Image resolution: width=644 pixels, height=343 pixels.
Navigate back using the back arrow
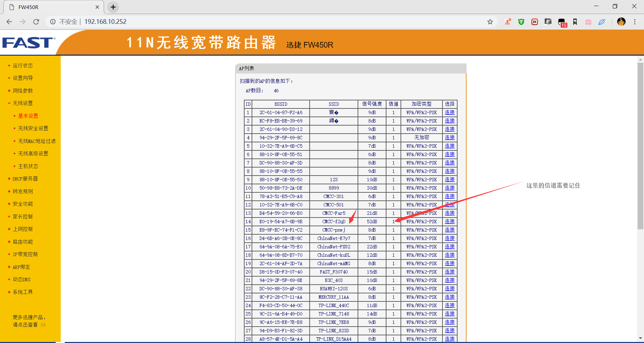[x=9, y=21]
